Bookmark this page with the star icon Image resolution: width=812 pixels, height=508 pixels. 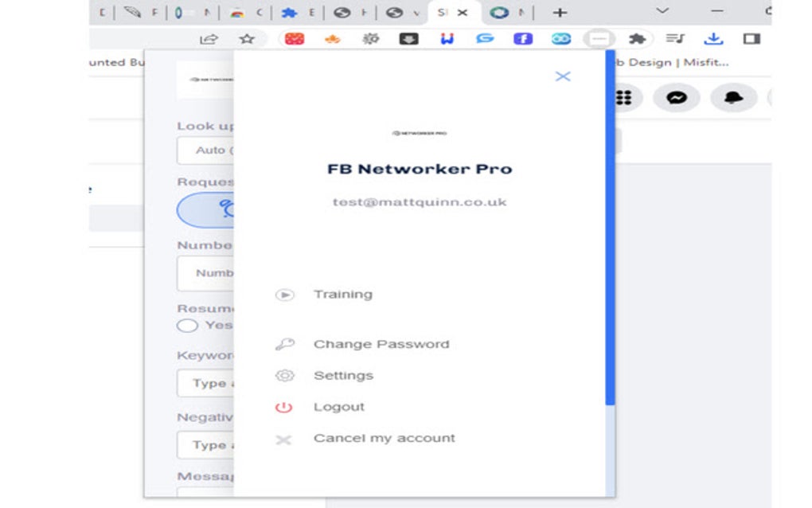click(x=248, y=37)
